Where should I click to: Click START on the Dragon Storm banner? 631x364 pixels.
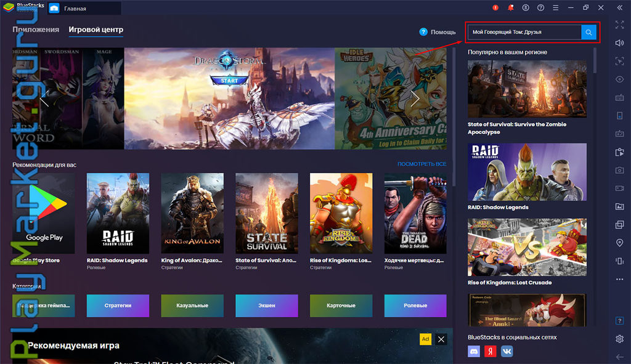coord(229,81)
